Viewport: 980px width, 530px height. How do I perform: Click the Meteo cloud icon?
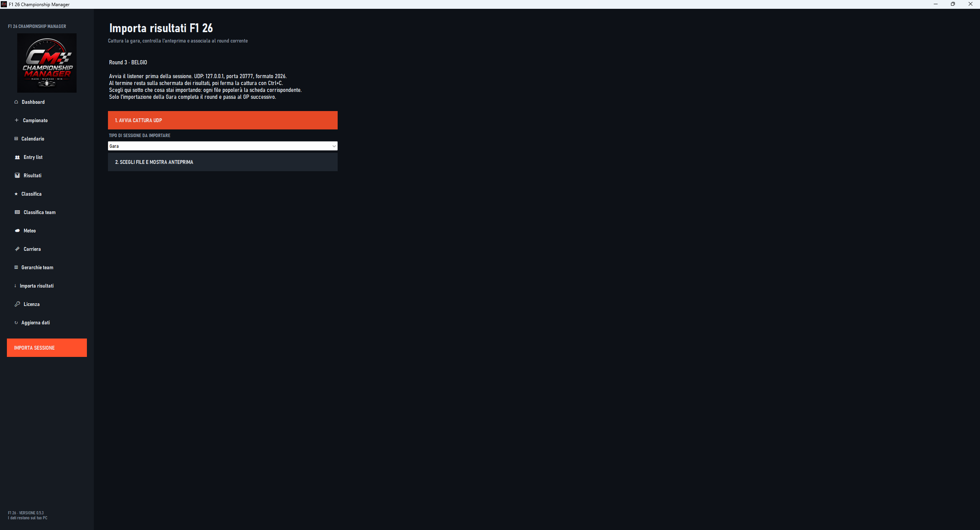click(17, 231)
